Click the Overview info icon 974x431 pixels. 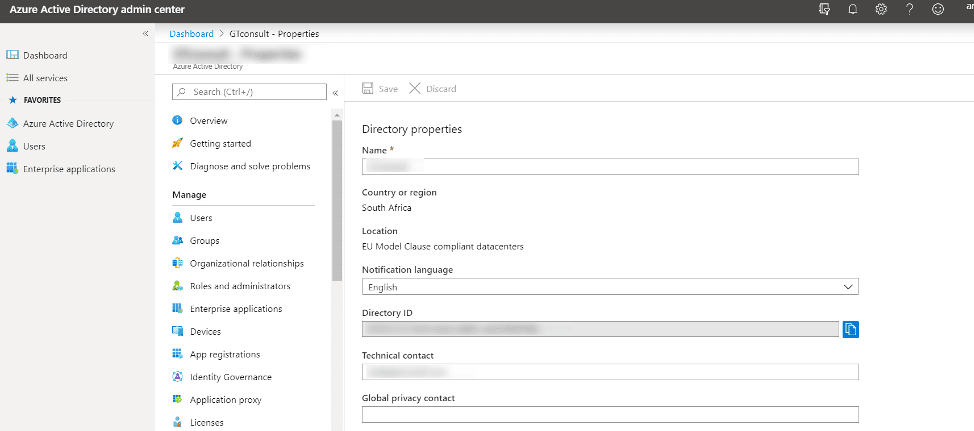178,120
